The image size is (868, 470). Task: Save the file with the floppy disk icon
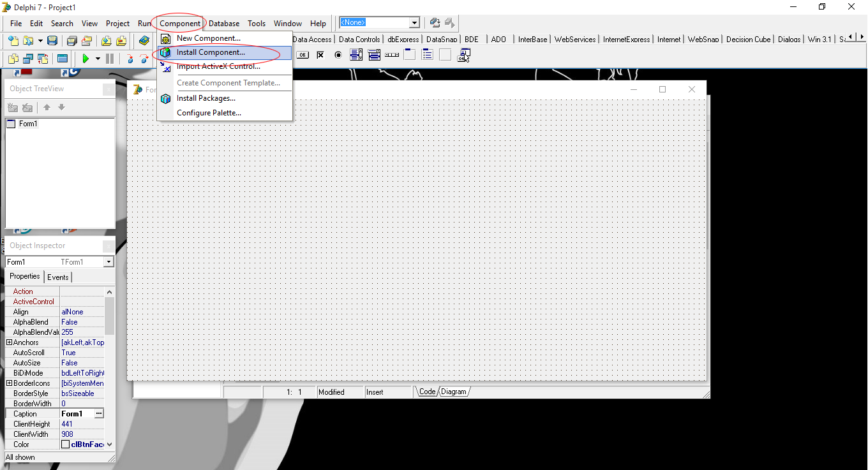52,40
